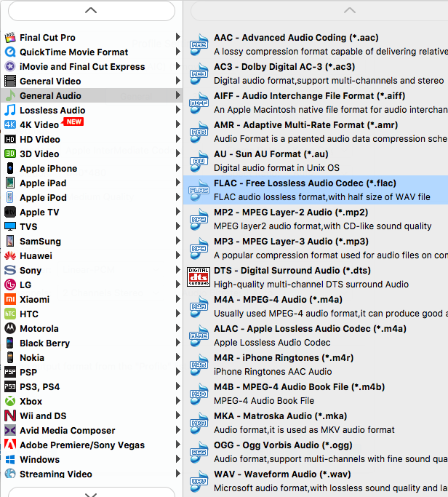Expand the Lossless Audio submenu arrow
Image resolution: width=448 pixels, height=497 pixels.
pyautogui.click(x=178, y=110)
